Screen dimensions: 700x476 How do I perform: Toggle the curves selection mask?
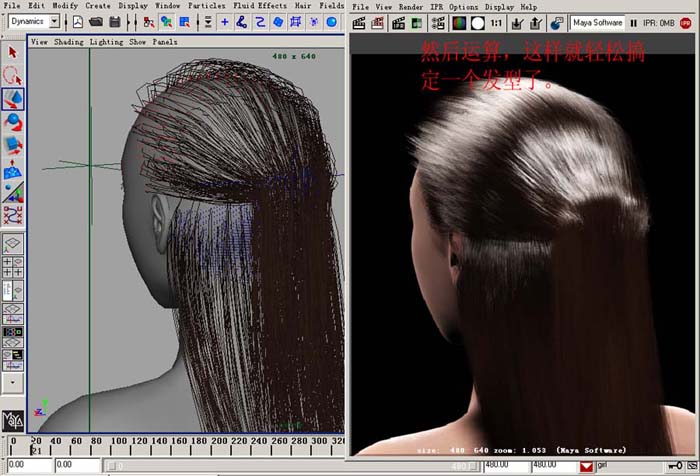260,21
